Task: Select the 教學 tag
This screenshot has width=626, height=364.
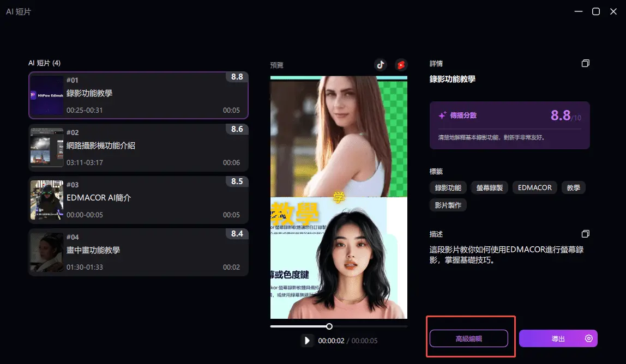Action: point(574,187)
